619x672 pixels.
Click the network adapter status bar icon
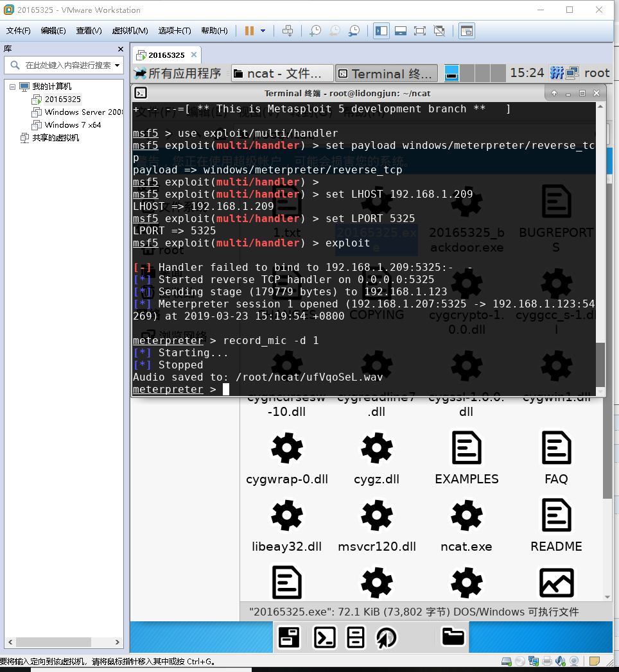(x=533, y=661)
